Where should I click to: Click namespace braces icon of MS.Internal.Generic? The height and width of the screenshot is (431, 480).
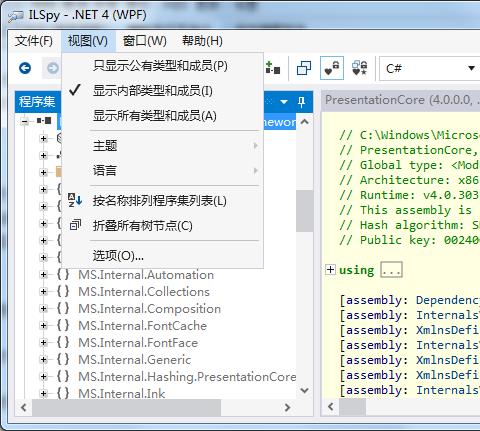tap(63, 360)
